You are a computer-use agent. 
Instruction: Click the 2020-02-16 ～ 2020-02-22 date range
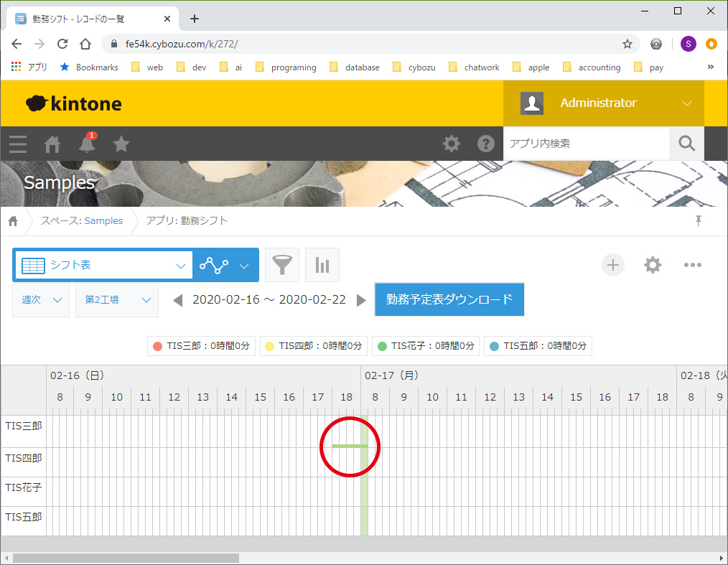269,300
